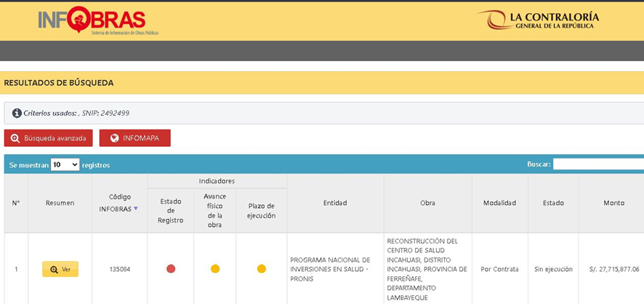Click red Estado de Registro indicator dot
This screenshot has width=644, height=304.
(x=171, y=268)
